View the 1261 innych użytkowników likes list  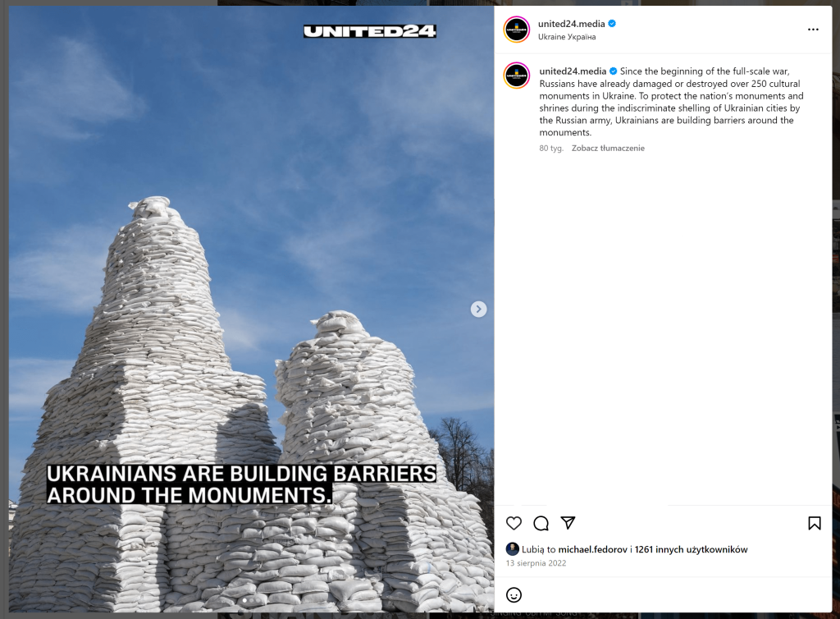point(691,549)
